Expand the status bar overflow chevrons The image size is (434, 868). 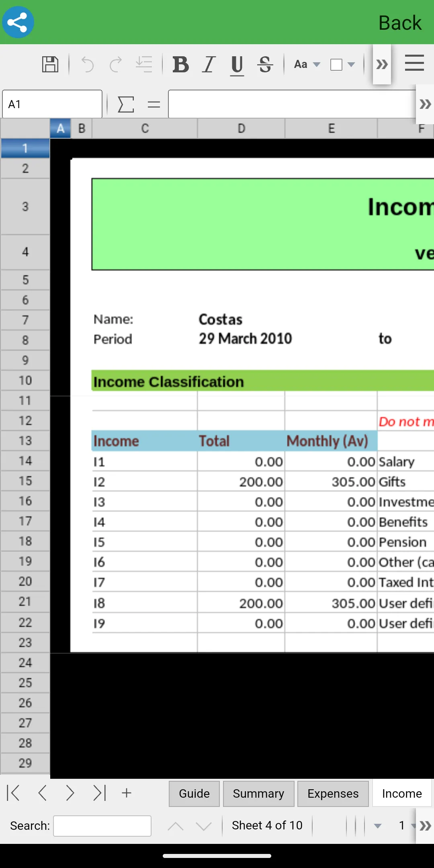click(425, 826)
